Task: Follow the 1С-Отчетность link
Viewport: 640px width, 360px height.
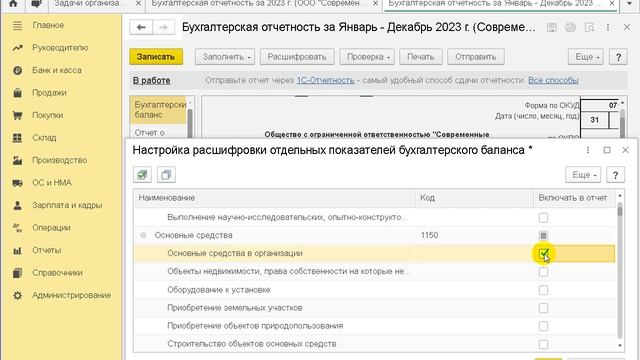Action: coord(325,80)
